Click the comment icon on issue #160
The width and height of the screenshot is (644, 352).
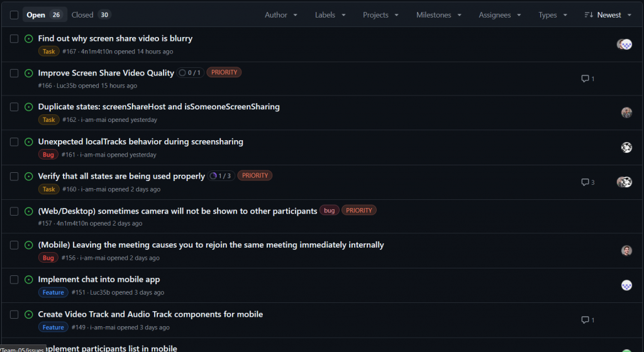[x=584, y=182]
